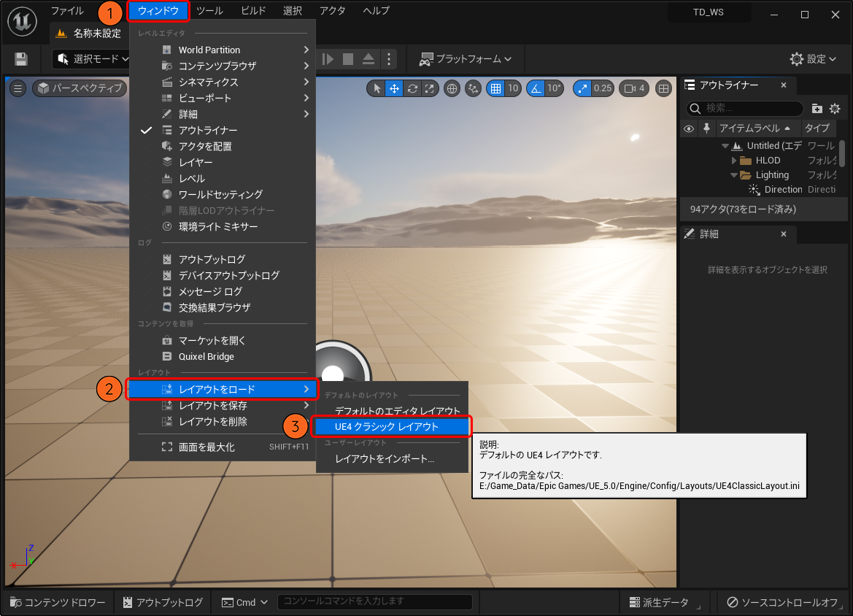Click the アウトプットログ button in status bar

163,603
